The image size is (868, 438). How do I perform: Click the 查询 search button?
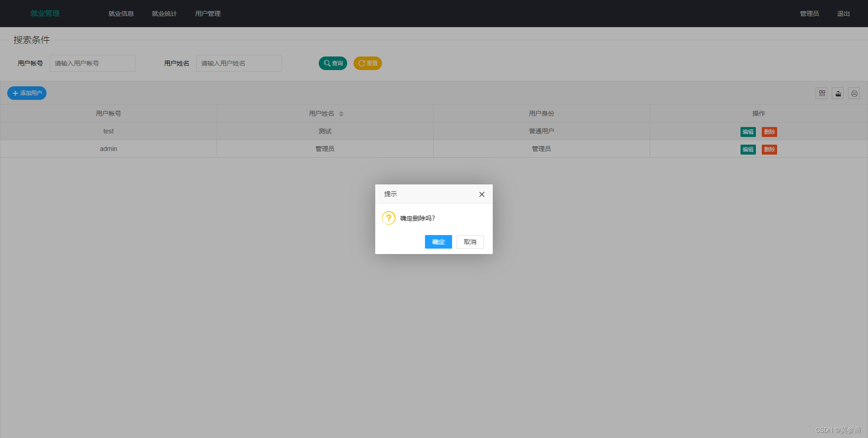tap(333, 63)
